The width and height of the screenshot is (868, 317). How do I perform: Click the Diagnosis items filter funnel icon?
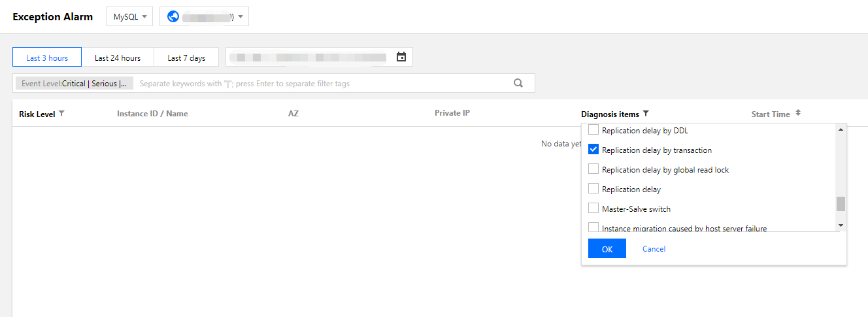(x=646, y=114)
